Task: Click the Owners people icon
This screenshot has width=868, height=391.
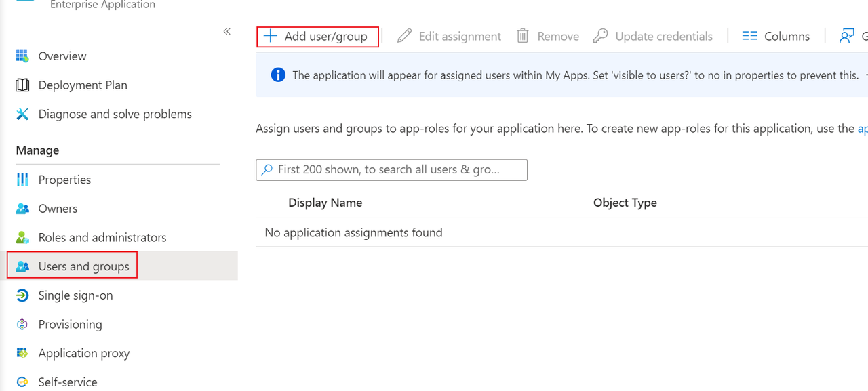Action: pyautogui.click(x=22, y=209)
